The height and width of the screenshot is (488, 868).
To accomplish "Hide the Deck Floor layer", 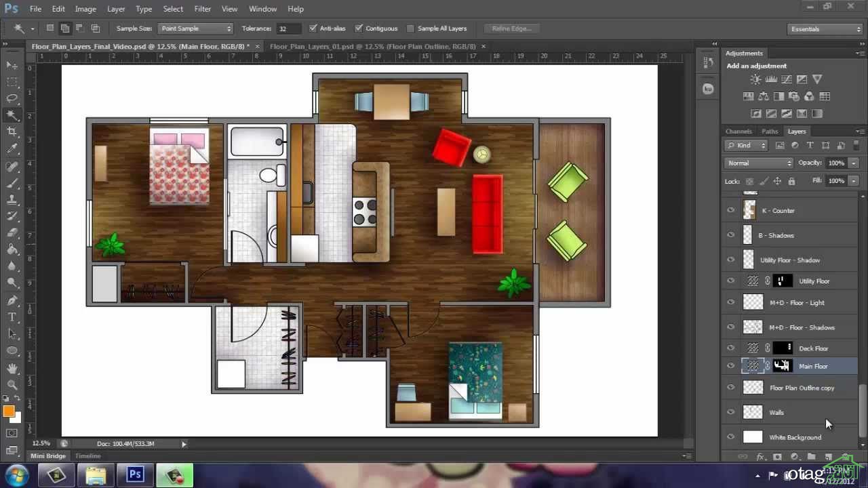I will coord(731,348).
